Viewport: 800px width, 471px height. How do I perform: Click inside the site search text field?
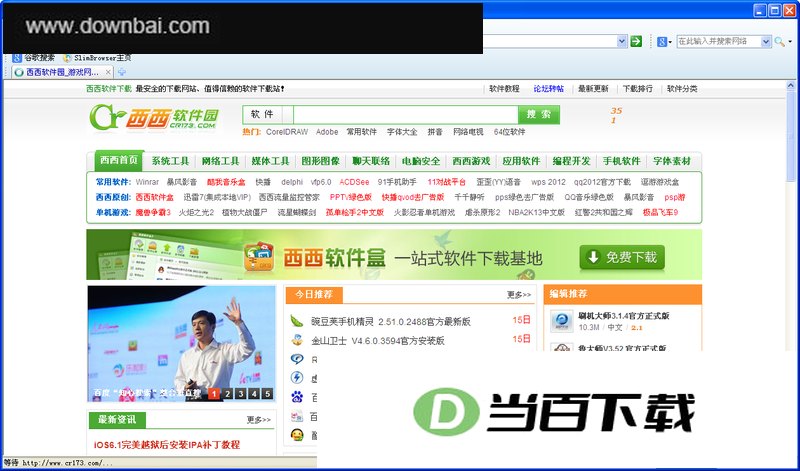(406, 115)
